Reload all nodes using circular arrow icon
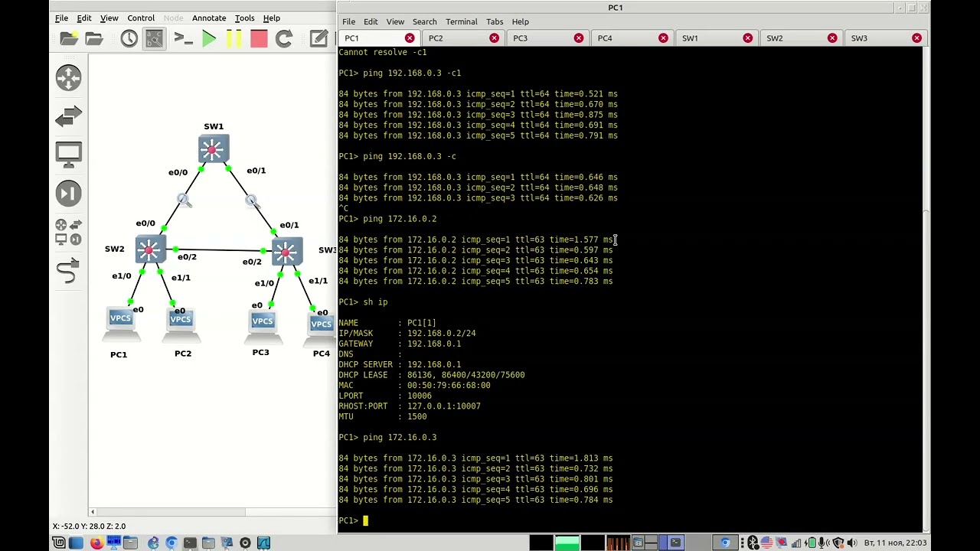Viewport: 980px width, 551px height. pyautogui.click(x=284, y=38)
